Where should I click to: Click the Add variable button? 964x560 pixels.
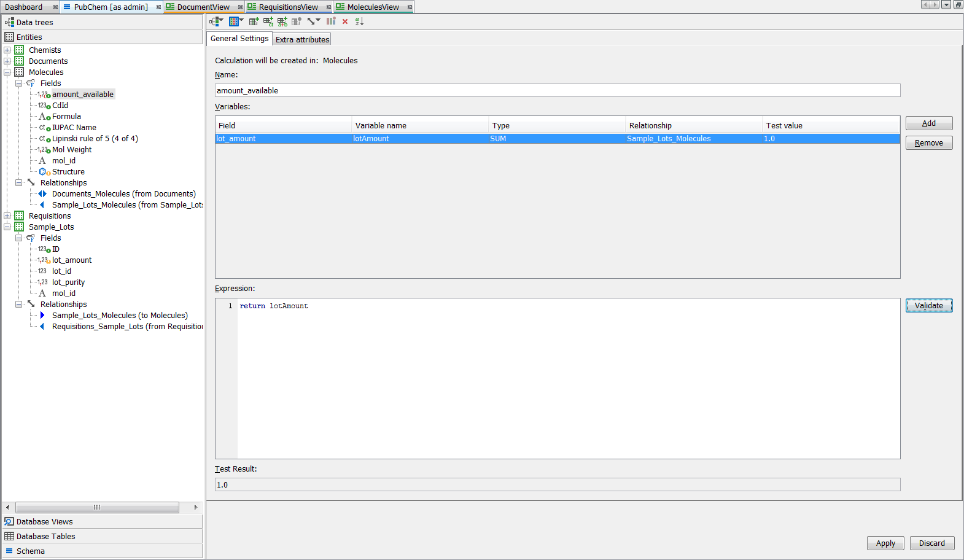click(928, 123)
